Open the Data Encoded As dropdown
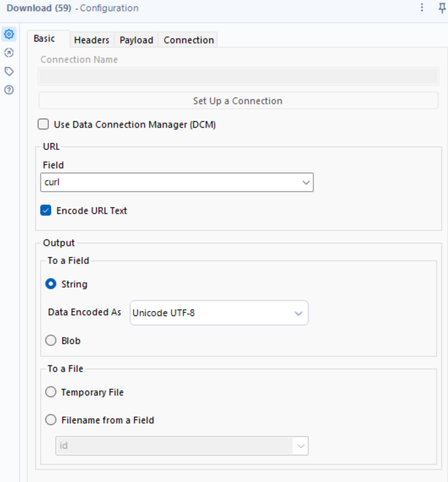 tap(299, 313)
